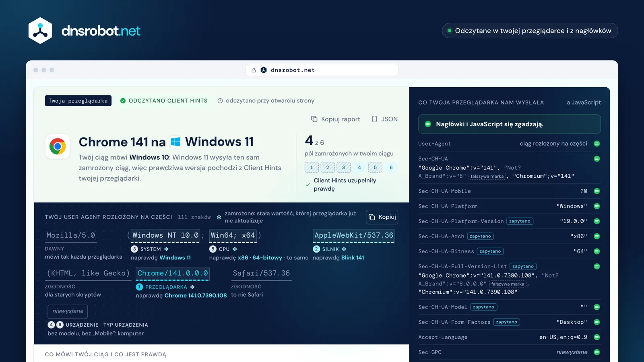Click the green status dot for Sec-CH-UA-Mobile

(x=597, y=191)
